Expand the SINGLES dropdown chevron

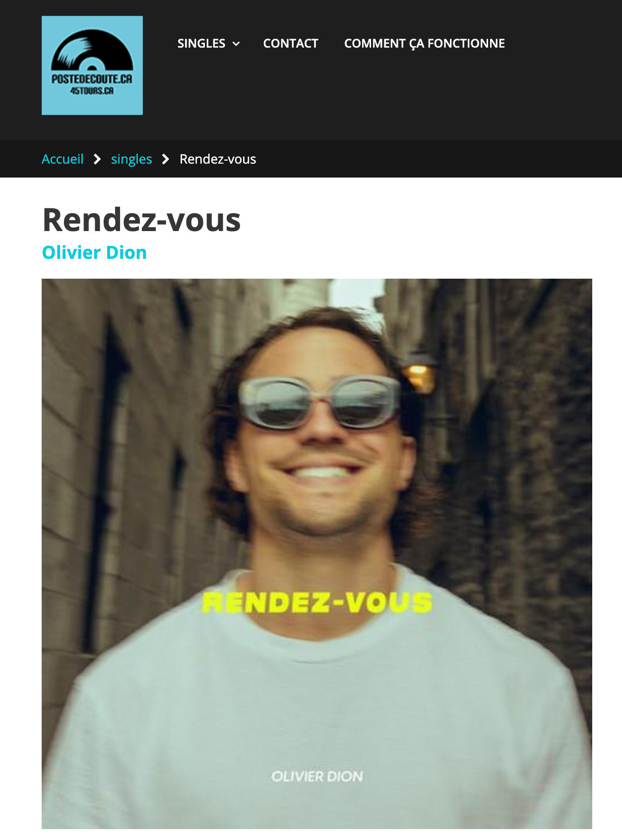(x=237, y=44)
